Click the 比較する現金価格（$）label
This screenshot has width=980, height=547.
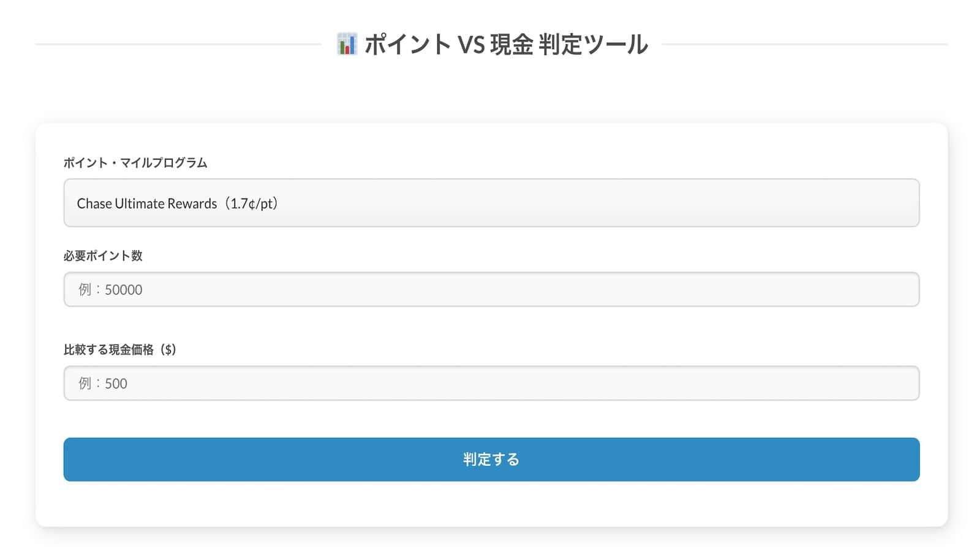[x=120, y=350]
